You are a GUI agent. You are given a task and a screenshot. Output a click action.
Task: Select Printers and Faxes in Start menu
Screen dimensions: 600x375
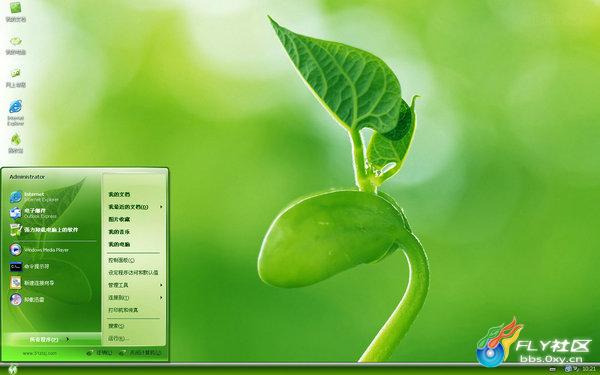pos(123,310)
